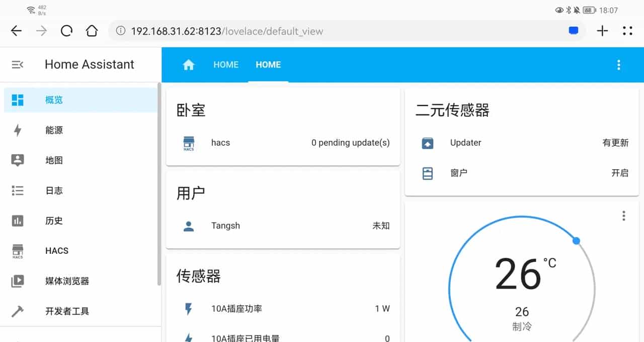
Task: Open the top-right overflow menu
Action: pos(618,64)
